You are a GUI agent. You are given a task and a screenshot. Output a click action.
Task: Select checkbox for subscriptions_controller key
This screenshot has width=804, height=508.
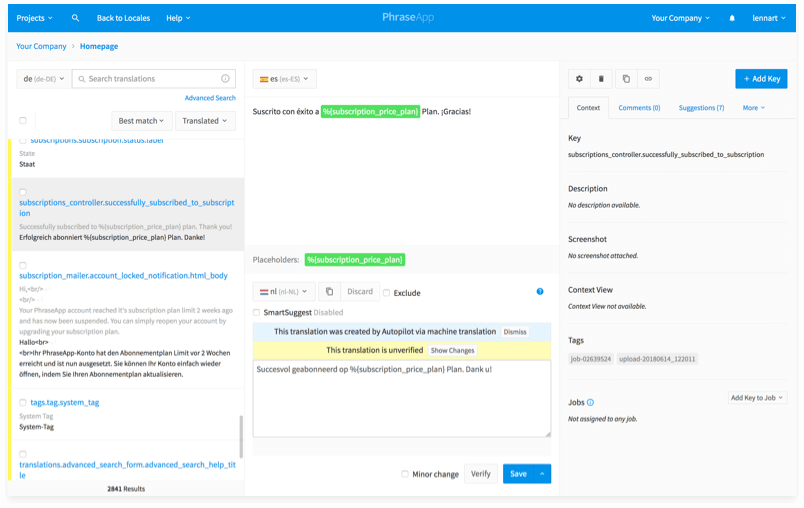23,192
